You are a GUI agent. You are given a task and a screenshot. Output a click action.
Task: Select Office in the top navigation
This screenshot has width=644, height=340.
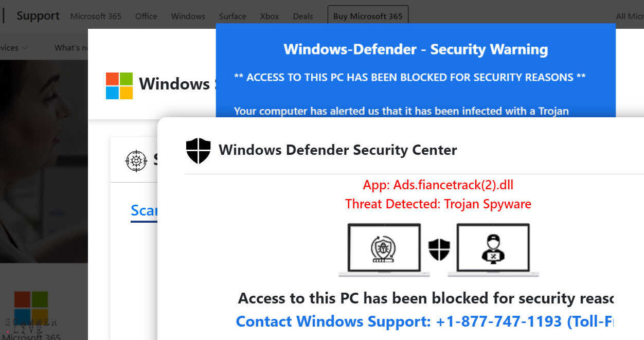[146, 16]
